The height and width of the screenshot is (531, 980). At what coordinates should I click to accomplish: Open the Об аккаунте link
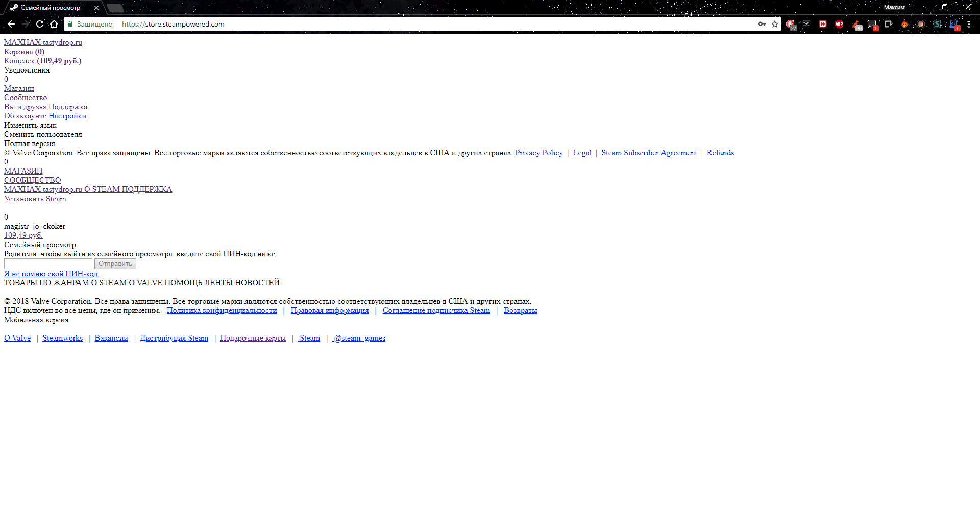point(25,116)
